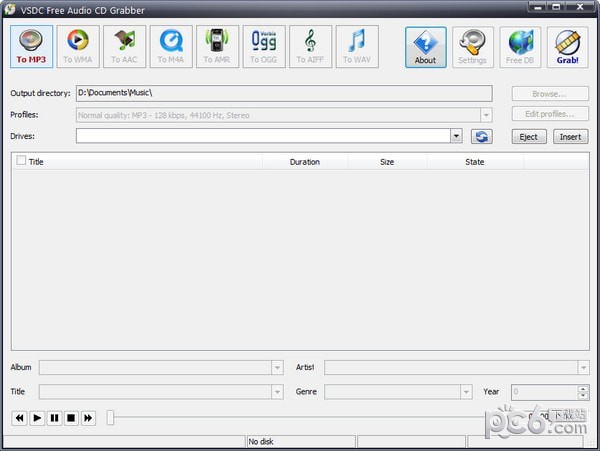Skip to previous track
Screen dimensions: 600x451
[20, 418]
